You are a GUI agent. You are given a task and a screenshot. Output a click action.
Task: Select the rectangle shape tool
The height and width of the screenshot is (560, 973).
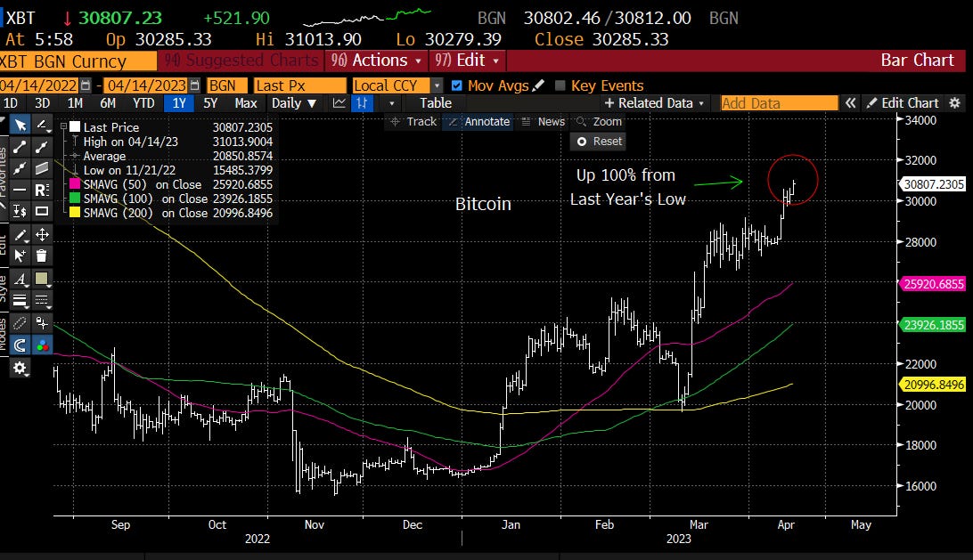42,211
